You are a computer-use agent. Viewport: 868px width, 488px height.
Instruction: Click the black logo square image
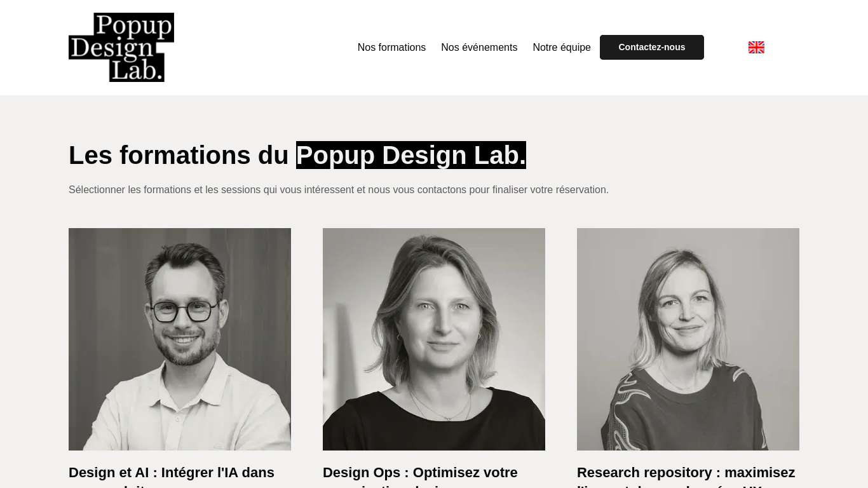[121, 47]
